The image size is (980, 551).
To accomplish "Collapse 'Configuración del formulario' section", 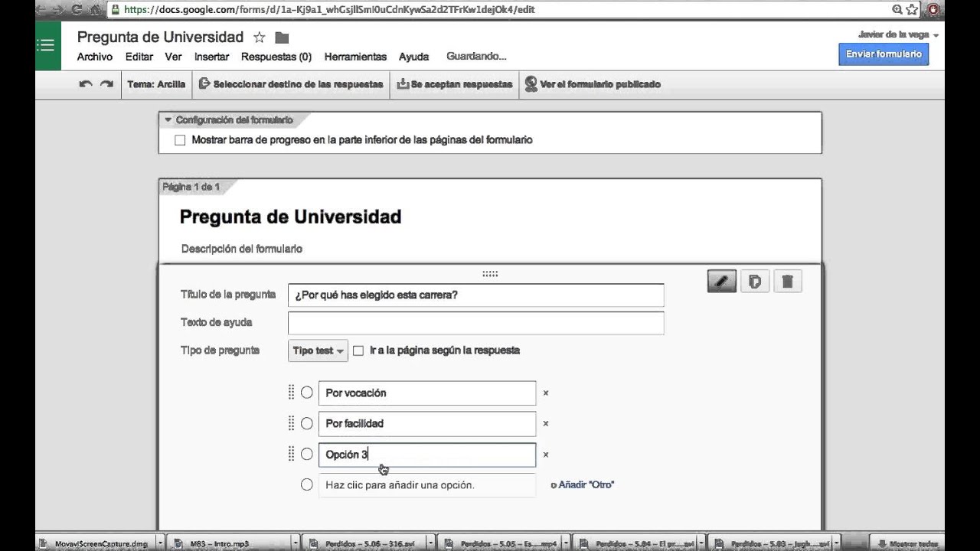I will [168, 120].
